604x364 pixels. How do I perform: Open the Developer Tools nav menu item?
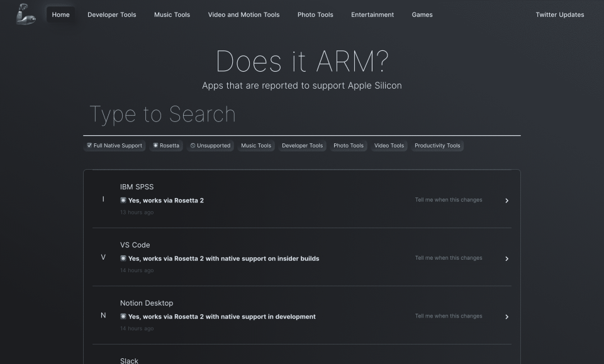(x=111, y=14)
